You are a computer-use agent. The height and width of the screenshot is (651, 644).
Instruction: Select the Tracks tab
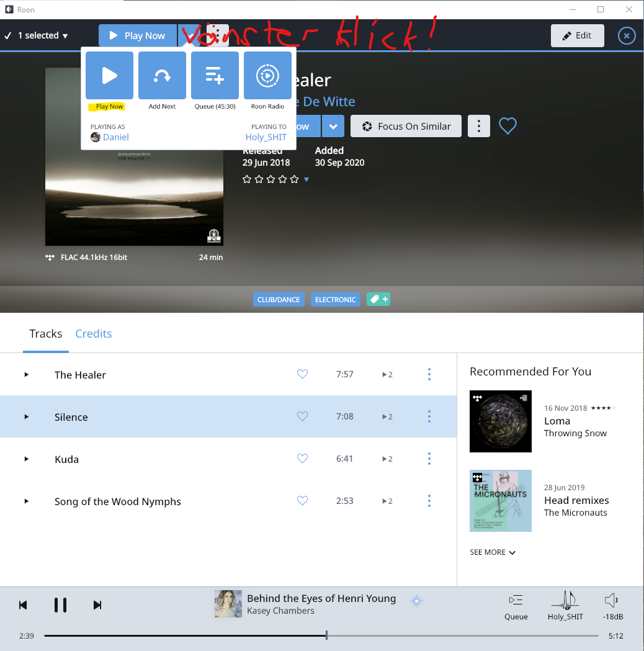pyautogui.click(x=46, y=334)
